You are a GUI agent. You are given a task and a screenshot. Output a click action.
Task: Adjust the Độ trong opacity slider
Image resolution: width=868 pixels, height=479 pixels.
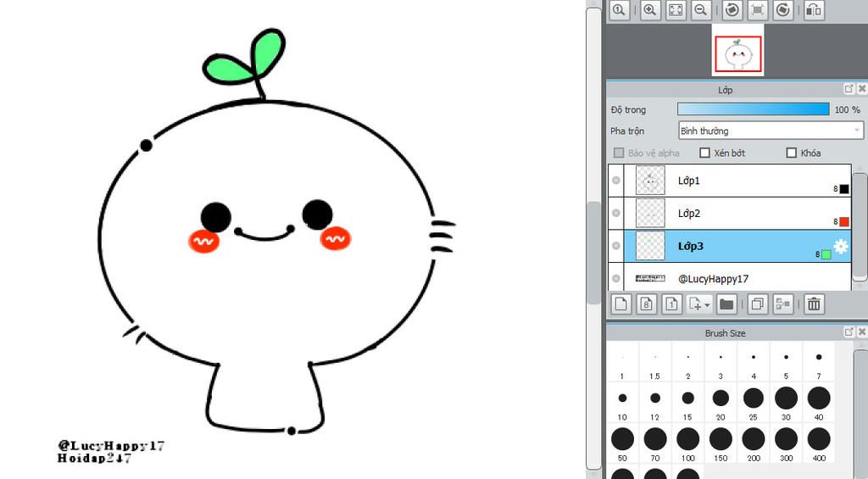point(754,109)
